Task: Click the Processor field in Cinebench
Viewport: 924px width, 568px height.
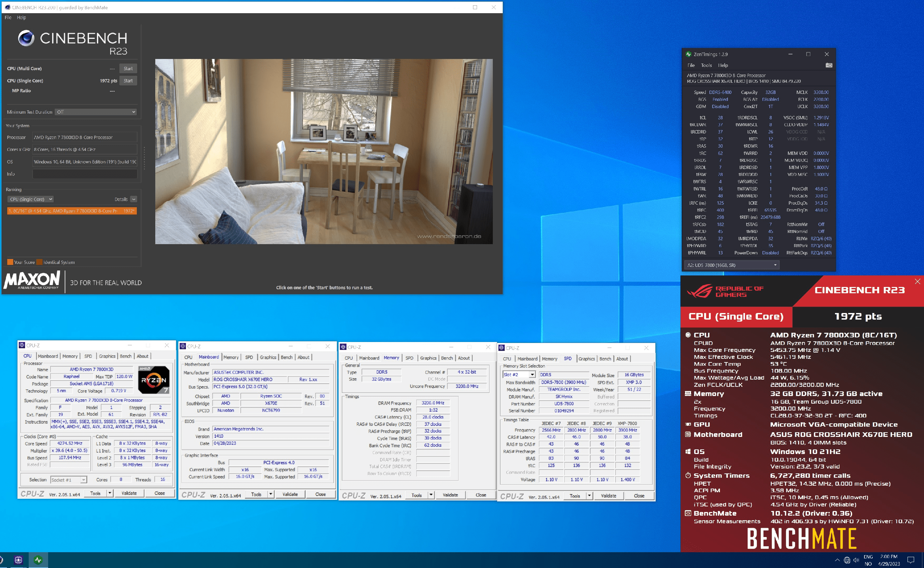Action: click(x=85, y=137)
